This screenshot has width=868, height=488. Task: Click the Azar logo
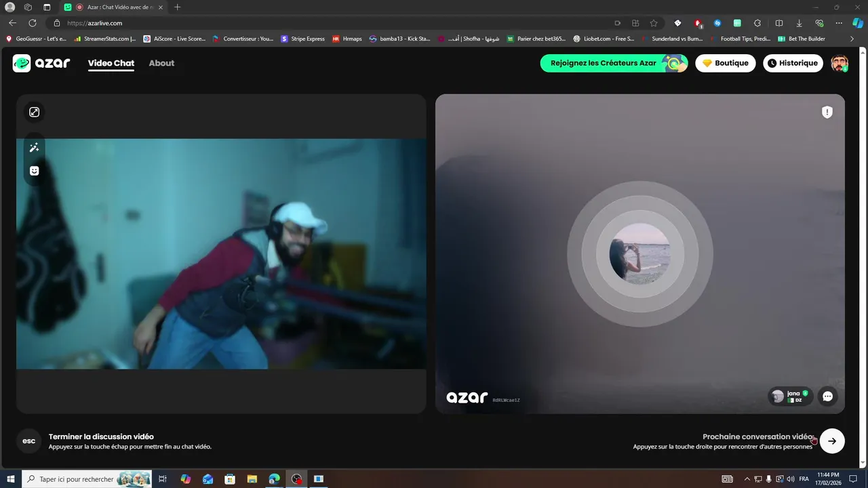point(41,63)
